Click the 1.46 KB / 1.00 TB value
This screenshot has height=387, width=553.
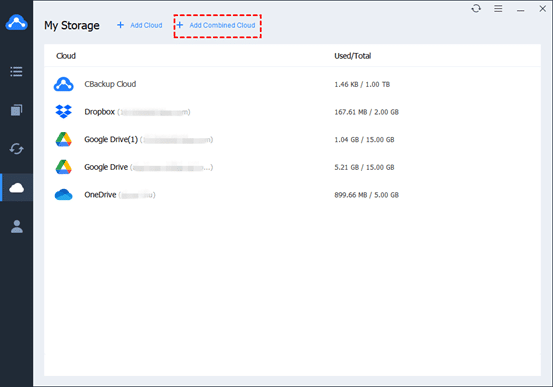pos(362,85)
